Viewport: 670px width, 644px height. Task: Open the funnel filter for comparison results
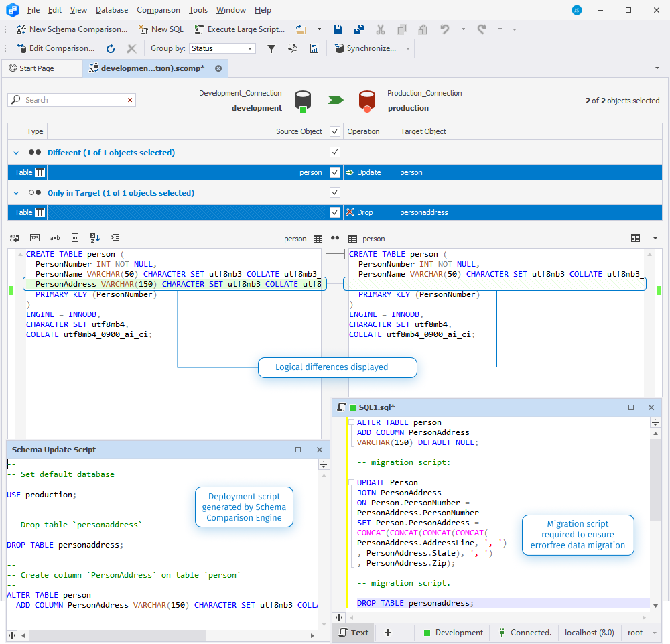point(271,48)
